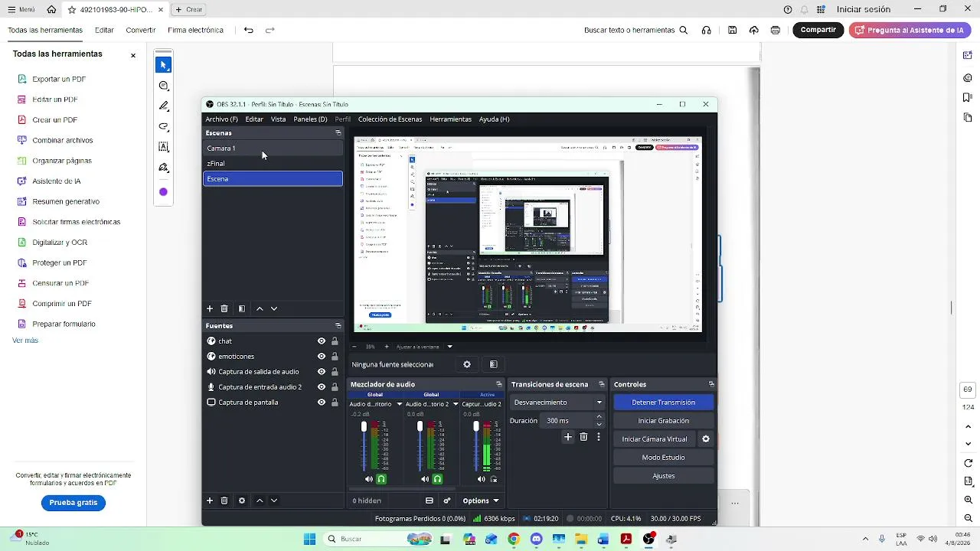Screen dimensions: 980x551
Task: Open OBS from the Windows taskbar
Action: point(649,539)
